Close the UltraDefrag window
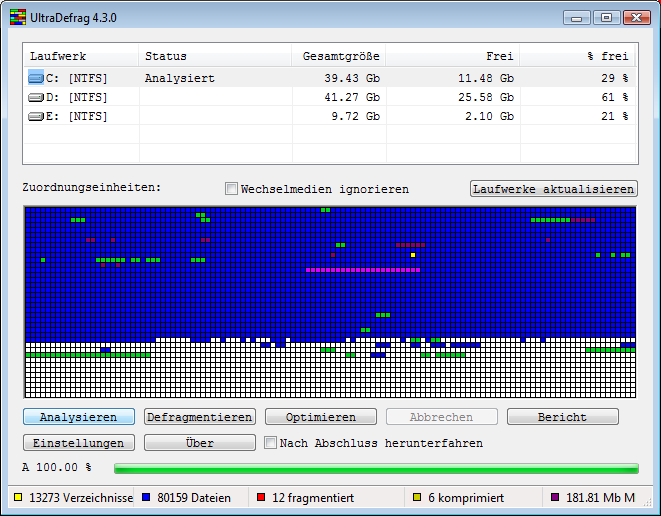The width and height of the screenshot is (661, 516). pos(637,18)
